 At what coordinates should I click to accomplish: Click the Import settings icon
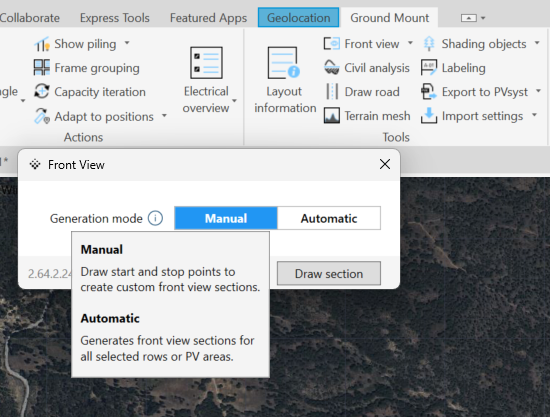tap(429, 116)
